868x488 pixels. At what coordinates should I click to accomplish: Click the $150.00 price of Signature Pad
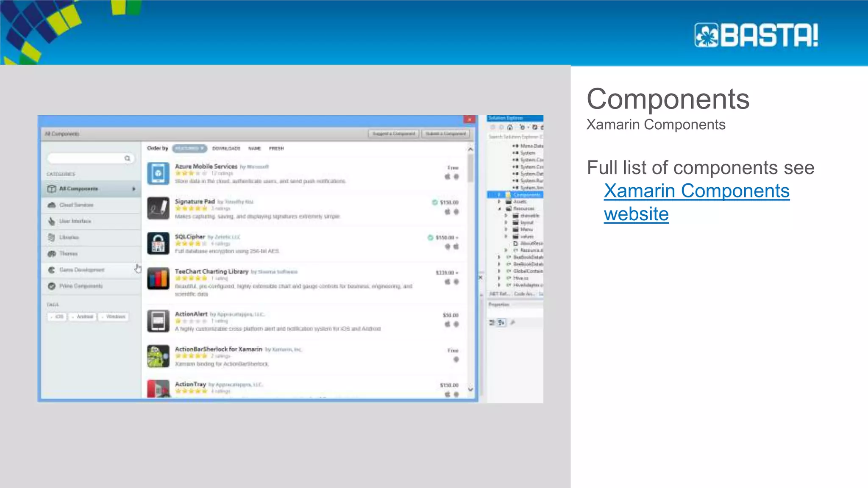pyautogui.click(x=449, y=202)
